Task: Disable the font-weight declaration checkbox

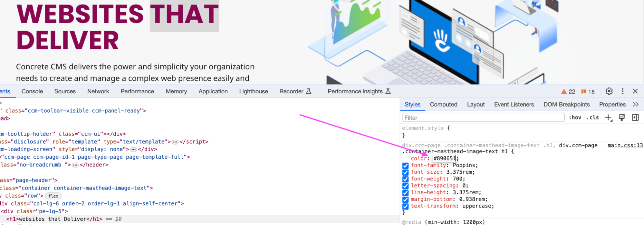Action: (x=405, y=179)
